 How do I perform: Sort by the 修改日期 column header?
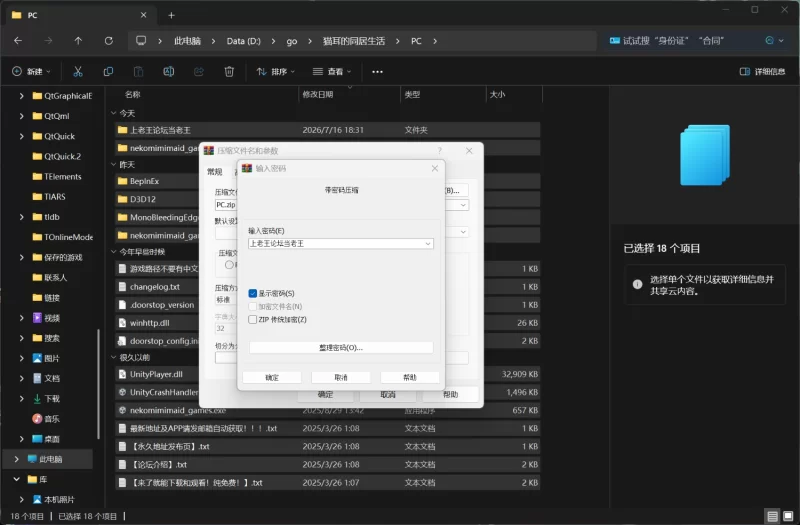coord(317,94)
